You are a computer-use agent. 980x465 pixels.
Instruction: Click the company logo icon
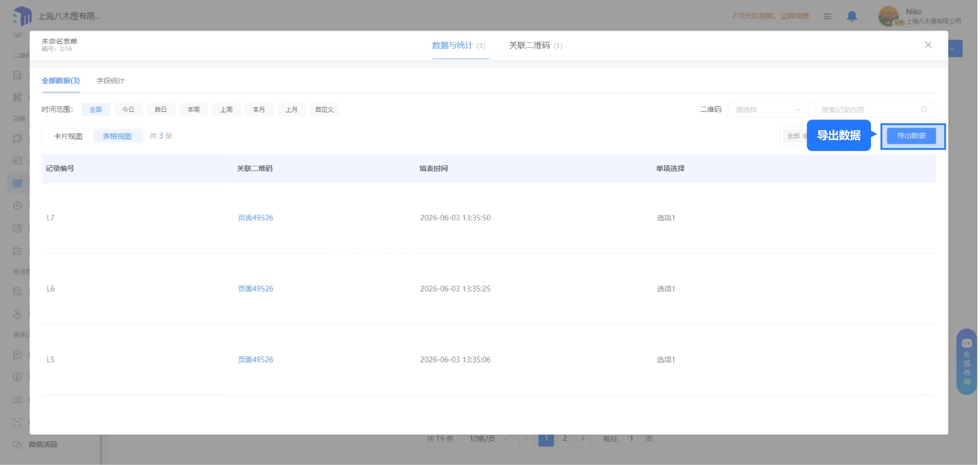click(22, 16)
